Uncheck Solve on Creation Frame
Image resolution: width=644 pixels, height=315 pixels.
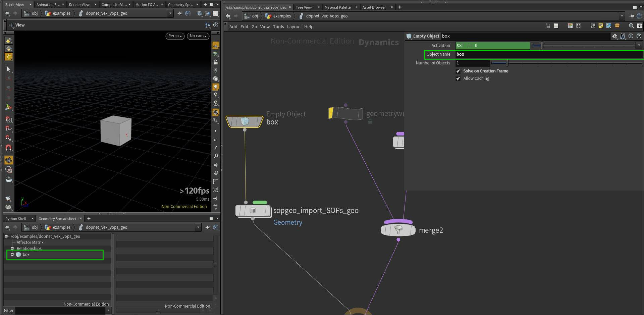click(458, 71)
